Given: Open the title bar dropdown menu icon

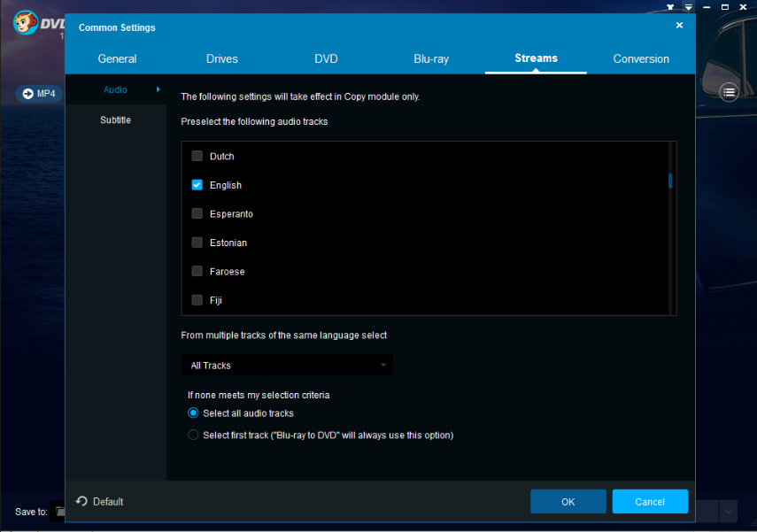Looking at the screenshot, I should click(x=688, y=7).
